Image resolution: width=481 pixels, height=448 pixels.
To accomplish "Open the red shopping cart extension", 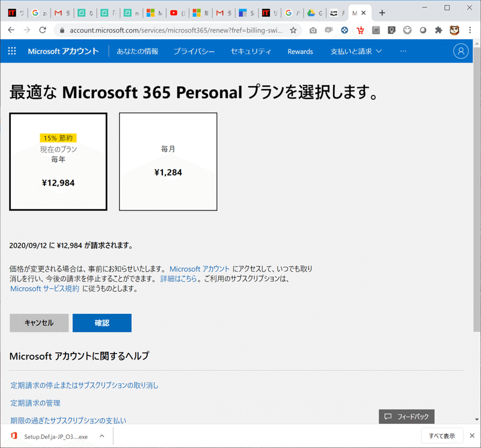I will (x=360, y=30).
